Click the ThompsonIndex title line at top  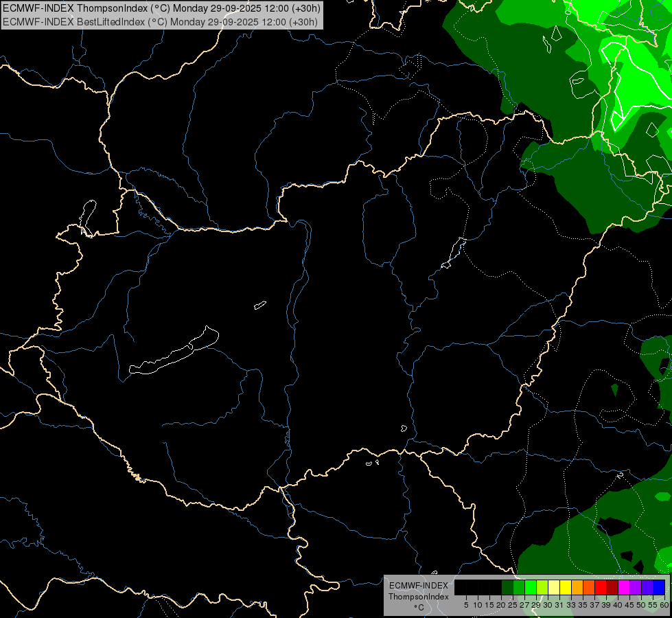(161, 8)
